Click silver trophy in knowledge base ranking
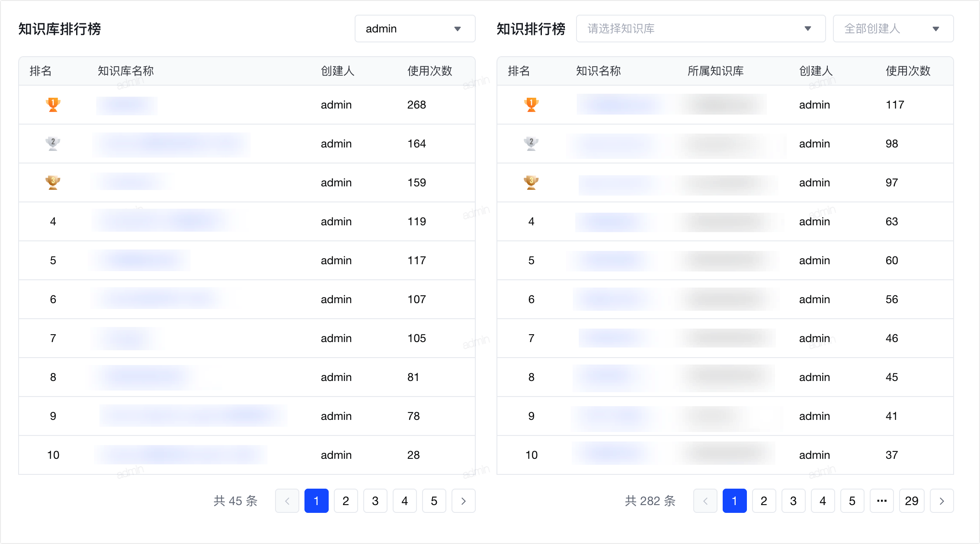Viewport: 980px width, 544px height. (53, 144)
